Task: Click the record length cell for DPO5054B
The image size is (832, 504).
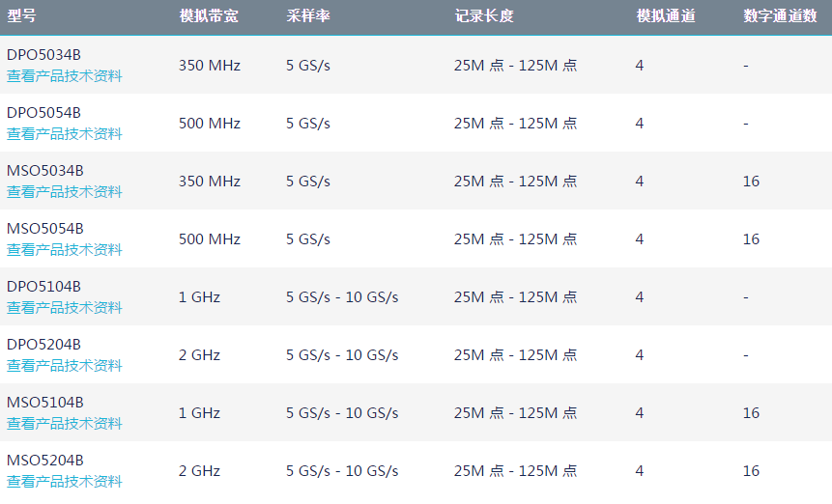Action: tap(515, 124)
